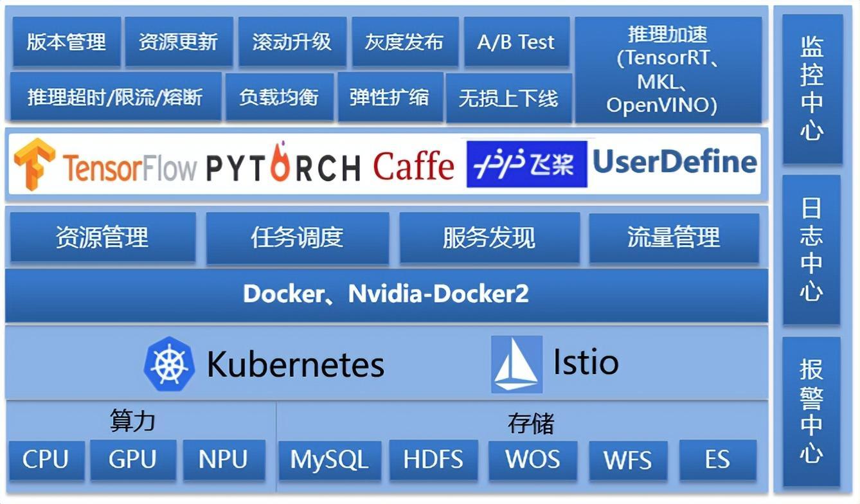860x504 pixels.
Task: Click the WFS storage box
Action: click(628, 460)
